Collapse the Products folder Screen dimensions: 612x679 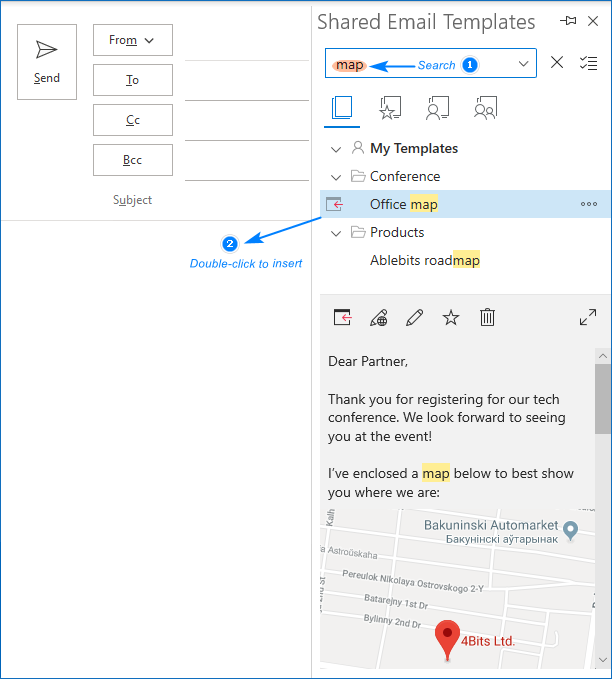tap(336, 232)
